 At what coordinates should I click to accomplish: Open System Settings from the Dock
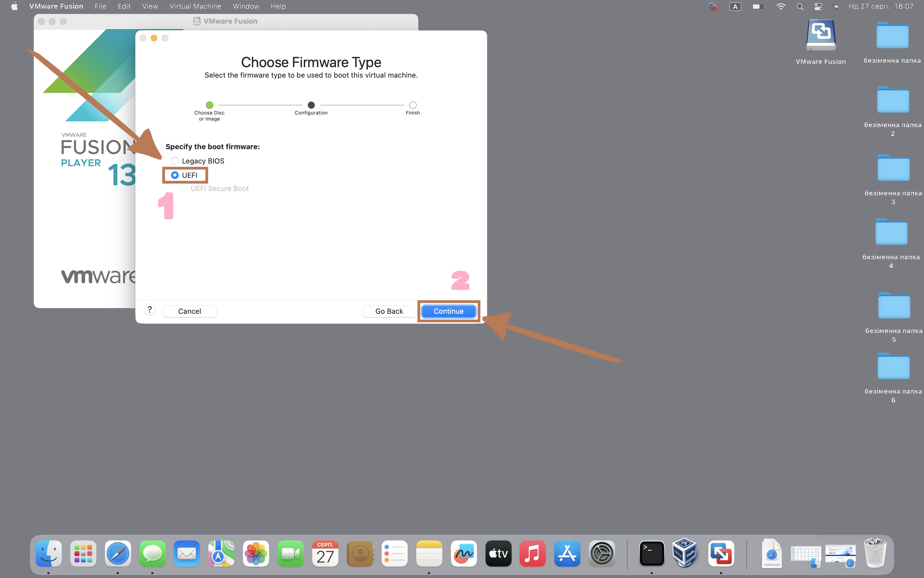pos(602,553)
